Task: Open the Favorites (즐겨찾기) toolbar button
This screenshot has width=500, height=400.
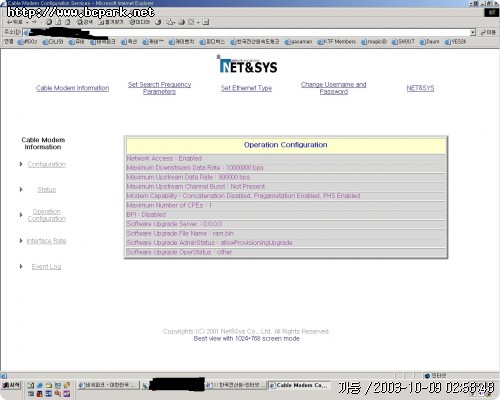Action: point(111,22)
